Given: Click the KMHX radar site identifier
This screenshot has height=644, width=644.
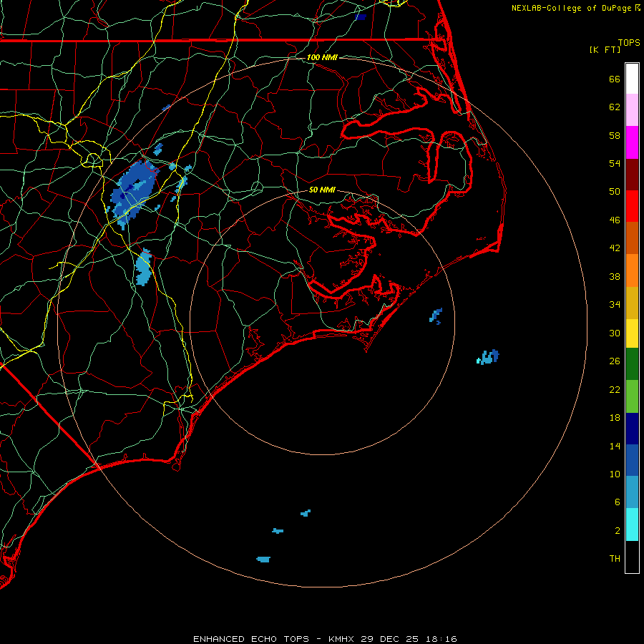Looking at the screenshot, I should tap(341, 639).
